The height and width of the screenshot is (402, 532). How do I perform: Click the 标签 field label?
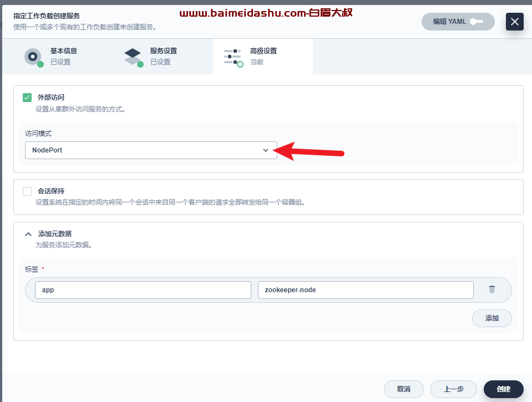point(32,269)
